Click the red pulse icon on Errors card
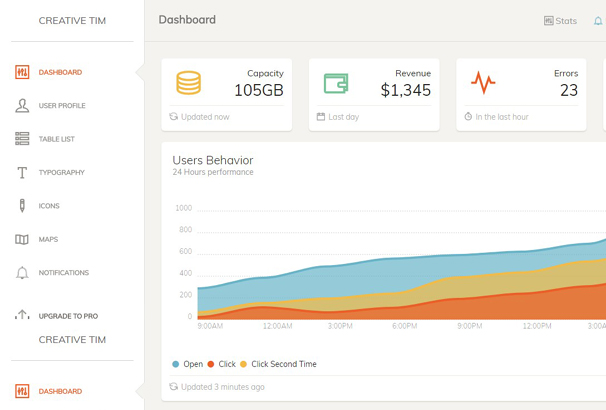The image size is (606, 410). [483, 82]
